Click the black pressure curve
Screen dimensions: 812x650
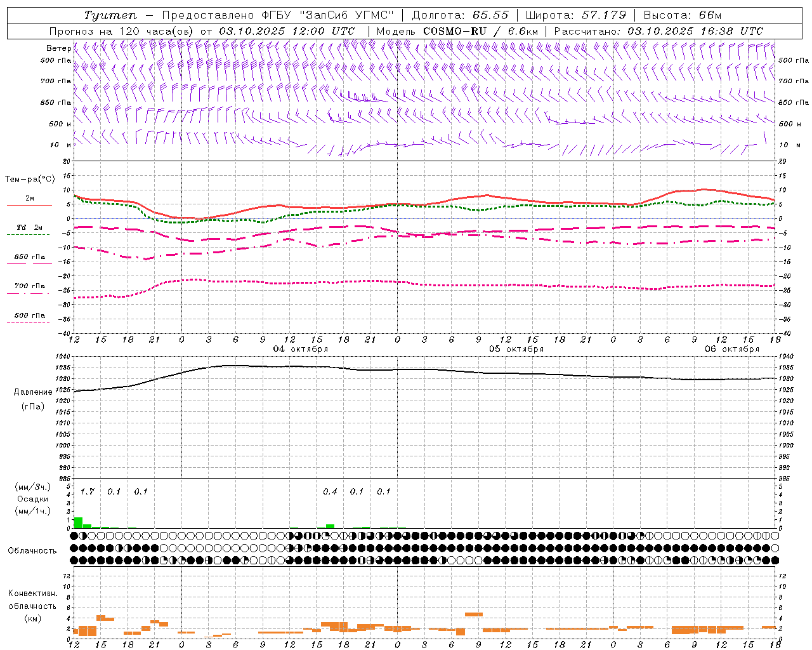tap(425, 369)
